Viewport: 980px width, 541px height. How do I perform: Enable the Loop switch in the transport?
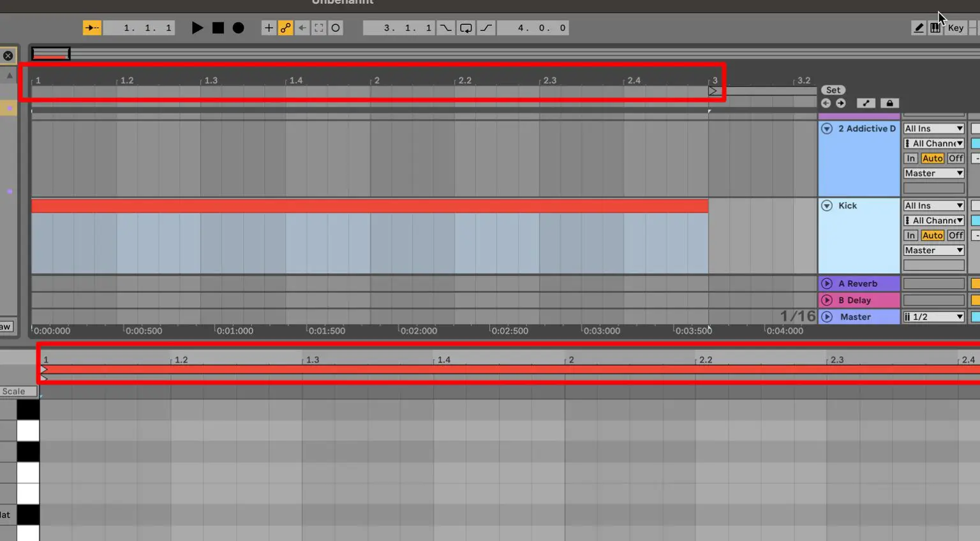tap(466, 27)
